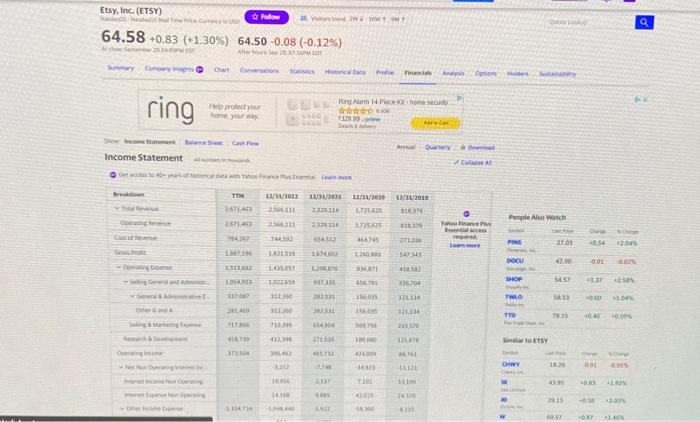700x422 pixels.
Task: Click the yellow Add to Cart ad button
Action: click(435, 123)
